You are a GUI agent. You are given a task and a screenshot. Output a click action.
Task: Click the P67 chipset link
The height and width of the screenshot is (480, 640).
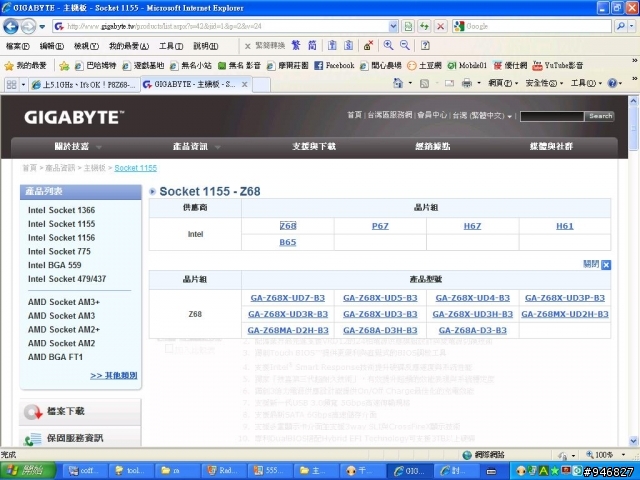[x=380, y=226]
